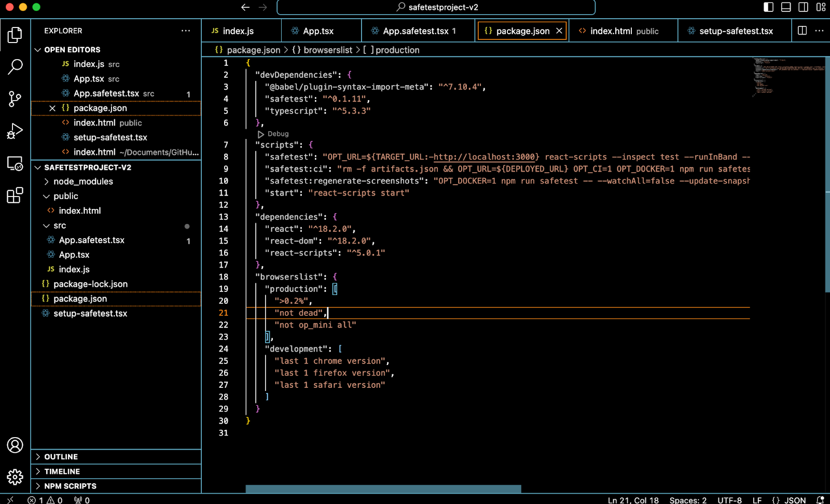Close the package.json tab
This screenshot has height=504, width=830.
coord(559,31)
